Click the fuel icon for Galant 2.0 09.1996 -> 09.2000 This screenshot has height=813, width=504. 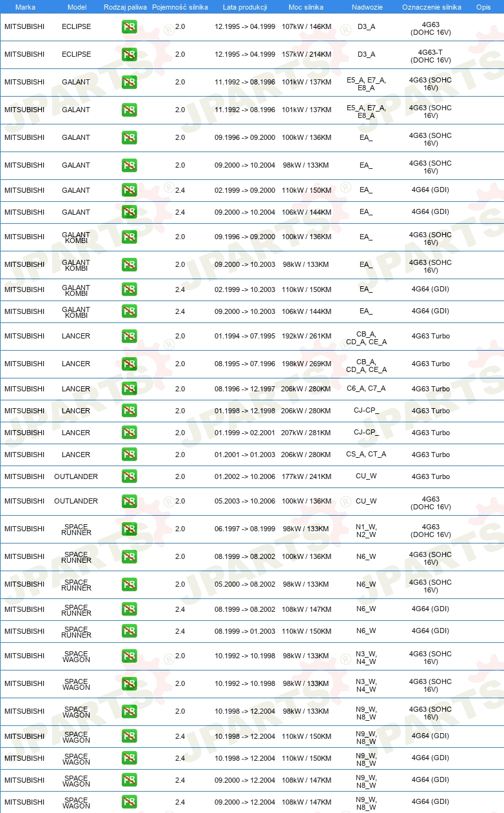tap(129, 138)
